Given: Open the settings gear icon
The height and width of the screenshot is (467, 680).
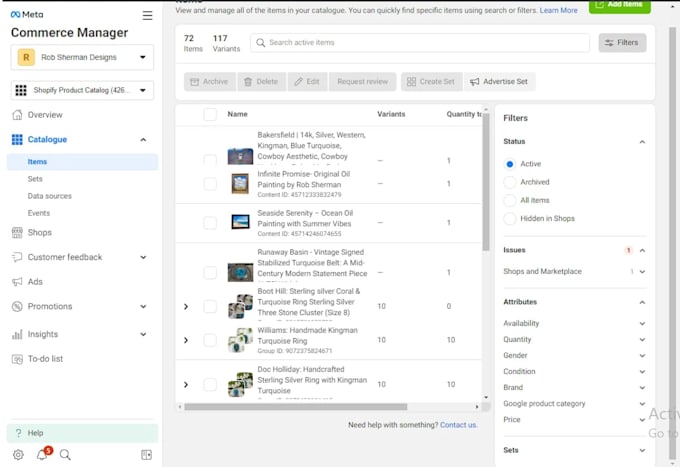Looking at the screenshot, I should coord(18,454).
